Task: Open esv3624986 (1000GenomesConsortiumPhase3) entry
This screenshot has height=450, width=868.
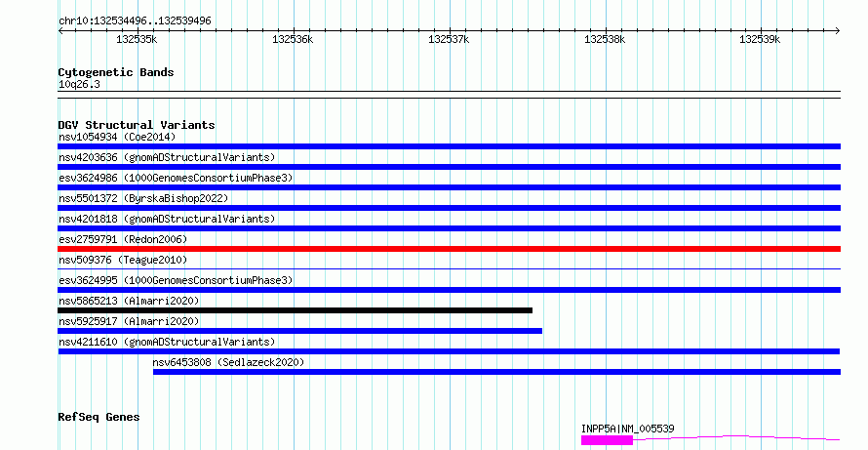Action: 176,178
